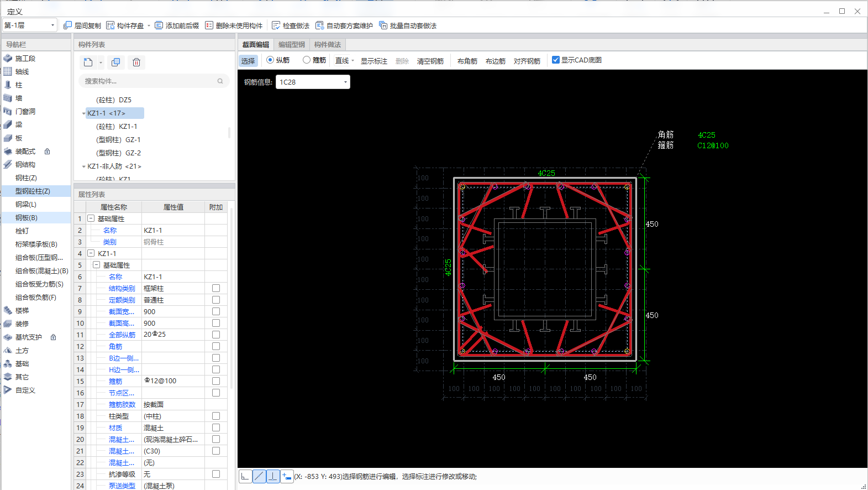This screenshot has width=868, height=490.
Task: Collapse the KZ1-非人防 <21> tree node
Action: click(84, 166)
